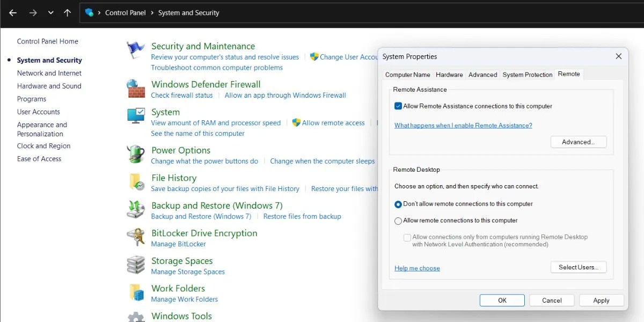
Task: Click the Select Users button
Action: [579, 267]
